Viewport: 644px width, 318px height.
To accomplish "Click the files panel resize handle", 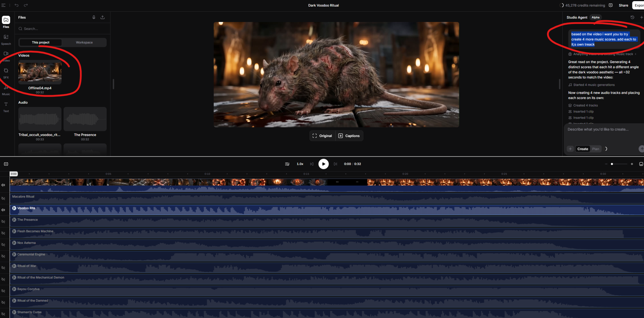I will click(x=113, y=84).
